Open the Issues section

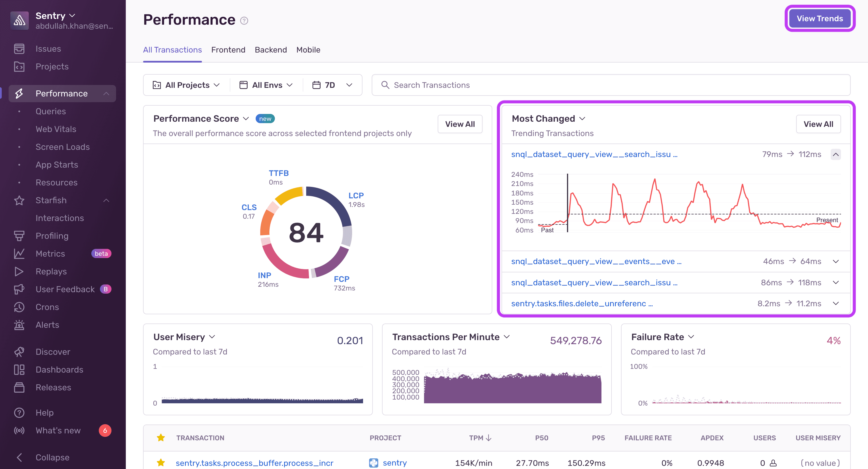click(x=19, y=49)
